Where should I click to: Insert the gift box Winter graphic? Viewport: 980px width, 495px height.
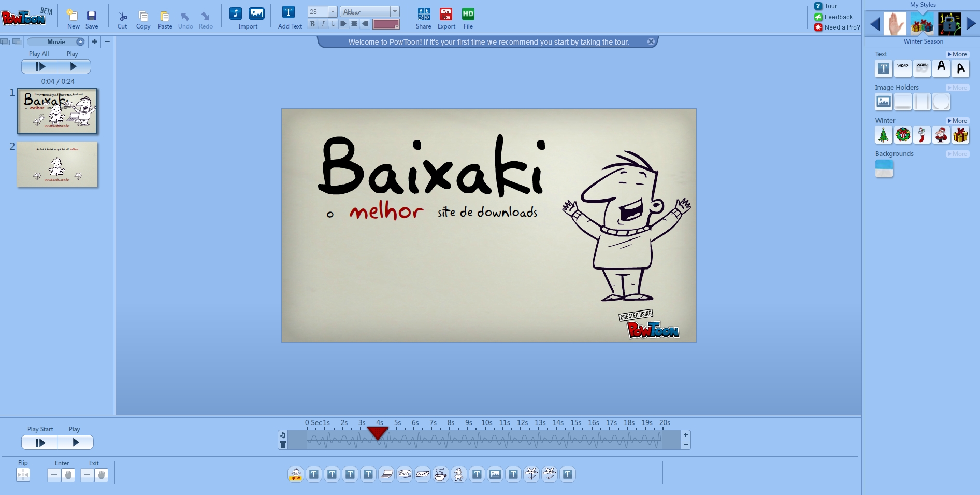click(x=961, y=135)
